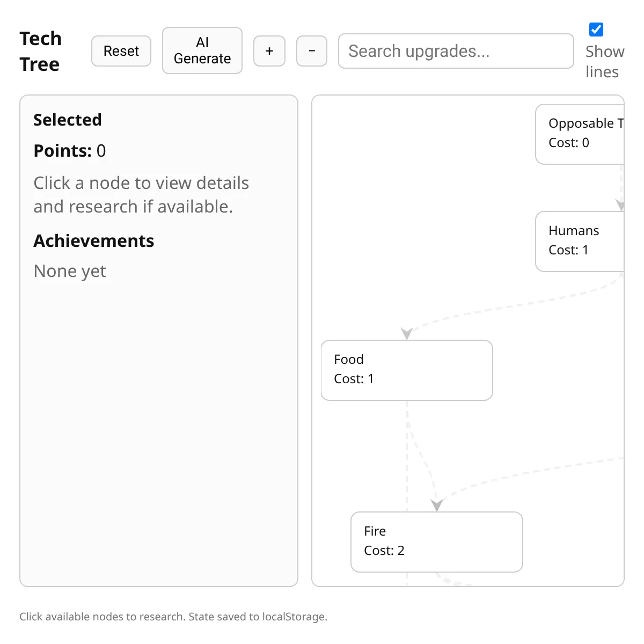Zoom out with the minus button
This screenshot has height=644, width=644.
pos(312,51)
